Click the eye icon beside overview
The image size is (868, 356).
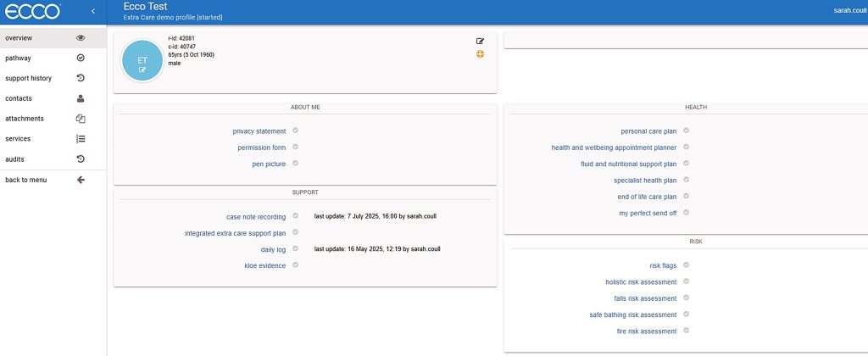81,38
